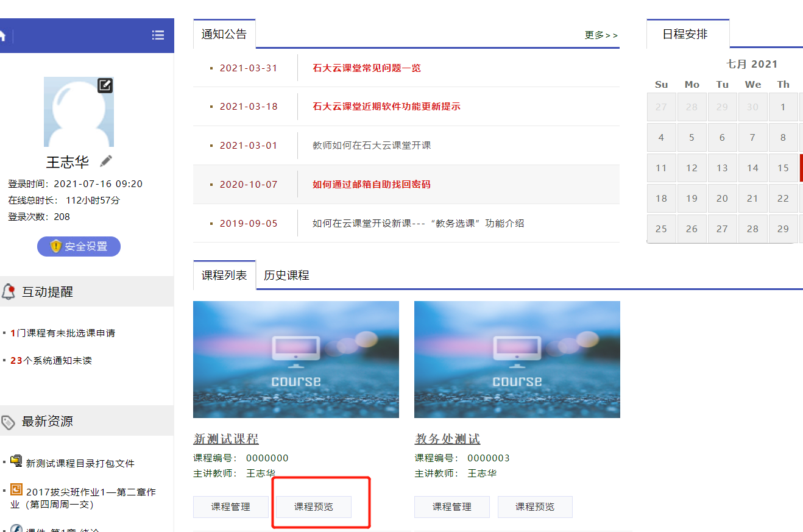The height and width of the screenshot is (532, 803).
Task: Click the PowerPoint icon for 2017拔尖班作业1
Action: coord(16,489)
